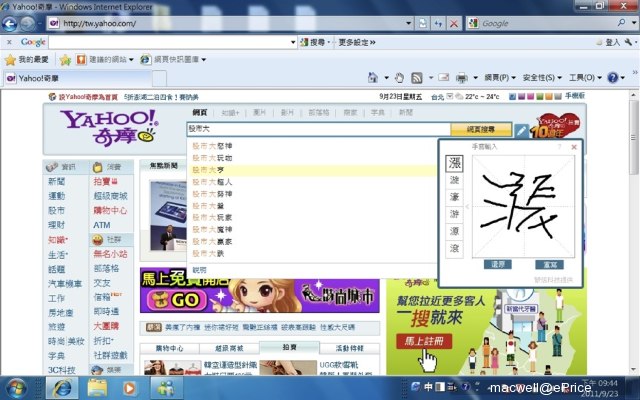Open the Google toolbar wrench settings icon

[x=628, y=42]
